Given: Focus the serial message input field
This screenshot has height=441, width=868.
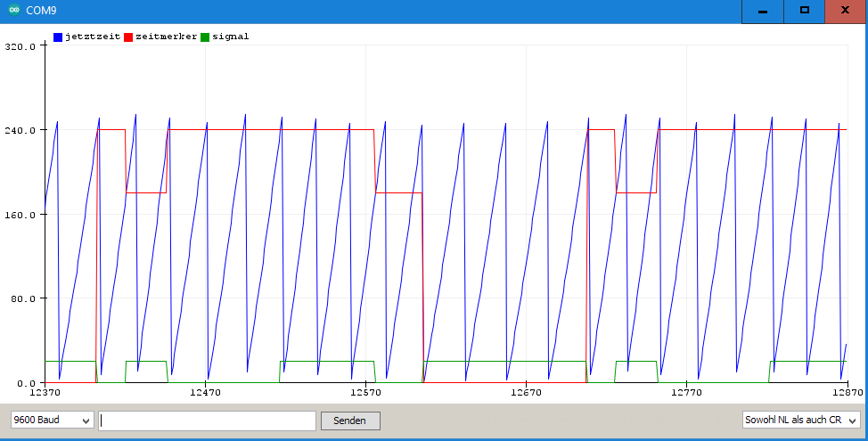Looking at the screenshot, I should 207,421.
